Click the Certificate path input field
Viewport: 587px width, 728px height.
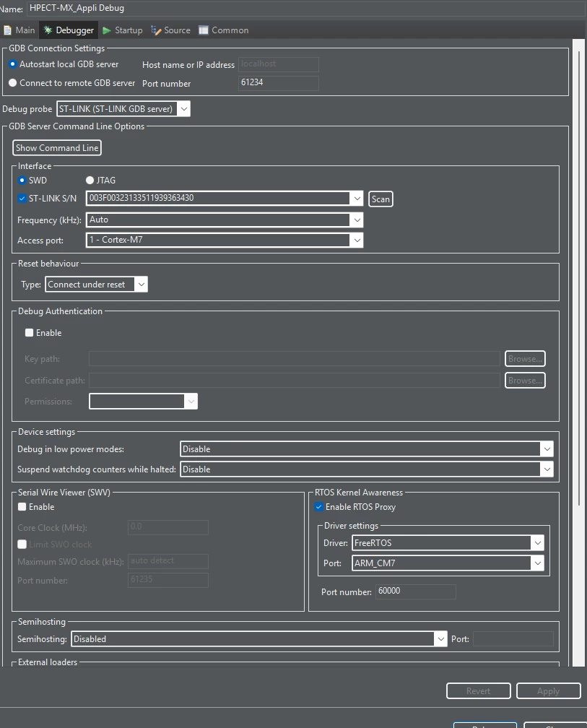pyautogui.click(x=294, y=380)
